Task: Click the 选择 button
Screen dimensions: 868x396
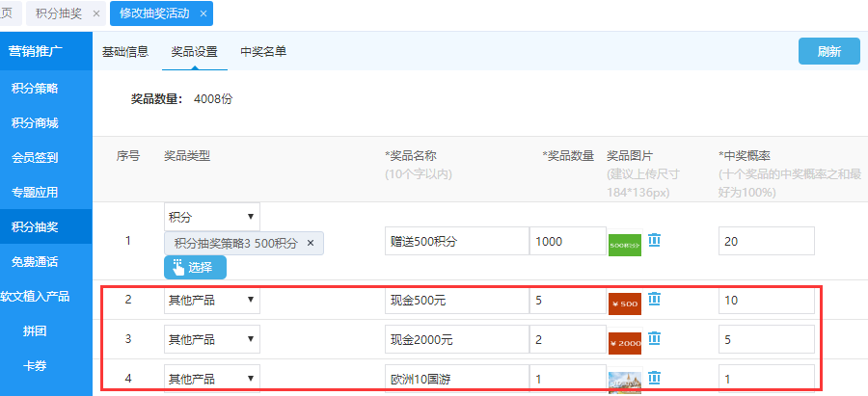Action: tap(195, 267)
